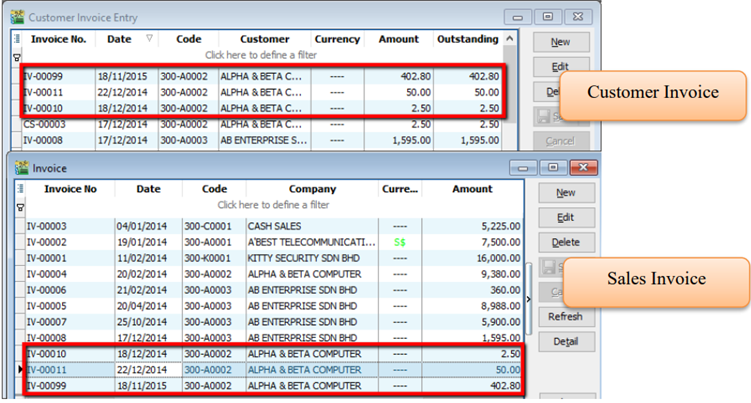Click the Outstanding column header
The width and height of the screenshot is (751, 403).
pyautogui.click(x=467, y=39)
